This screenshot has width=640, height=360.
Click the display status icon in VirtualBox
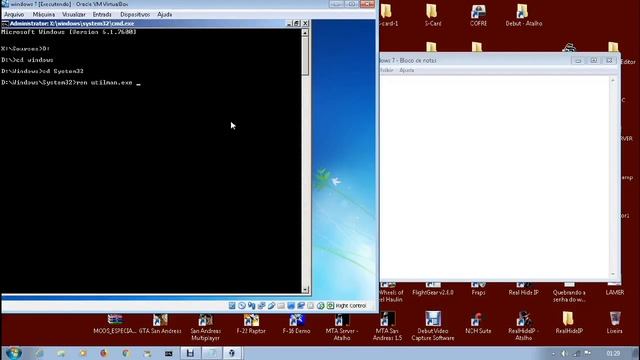tap(291, 306)
